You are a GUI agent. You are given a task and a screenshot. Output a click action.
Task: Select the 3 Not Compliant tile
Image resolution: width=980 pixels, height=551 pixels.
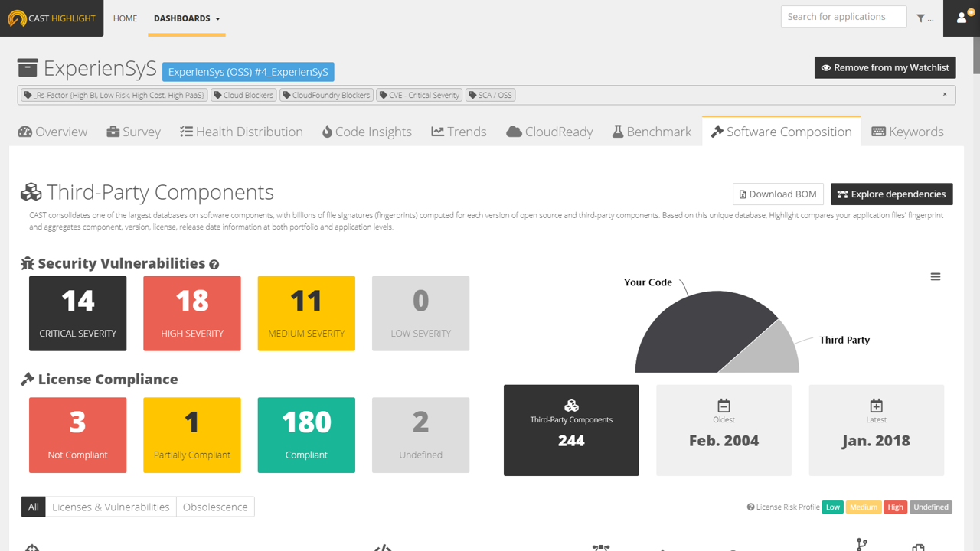(x=77, y=435)
